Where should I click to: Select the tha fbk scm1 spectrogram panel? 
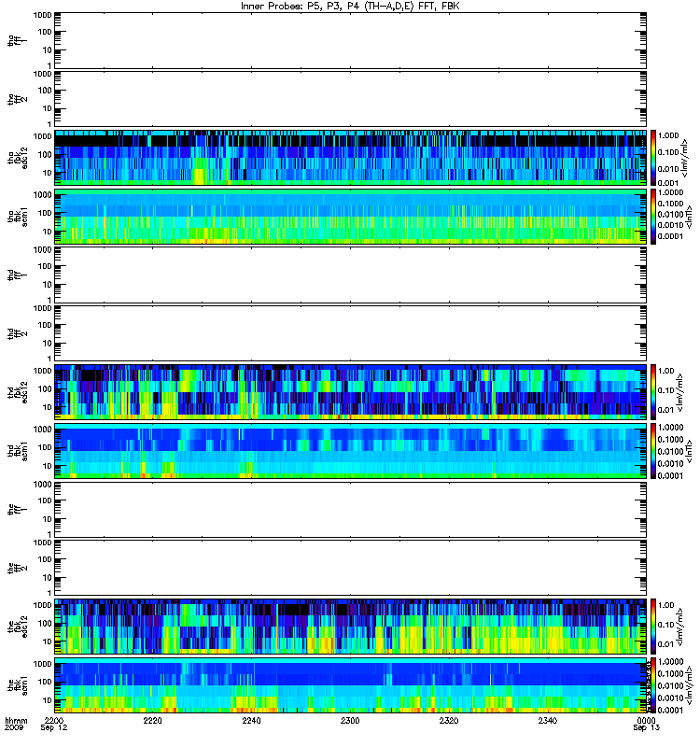(351, 217)
